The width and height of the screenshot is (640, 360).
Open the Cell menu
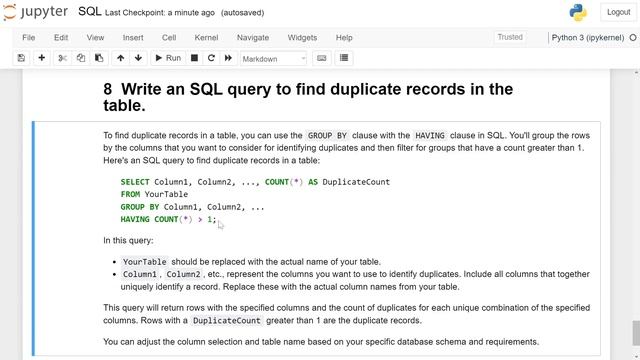click(x=169, y=38)
